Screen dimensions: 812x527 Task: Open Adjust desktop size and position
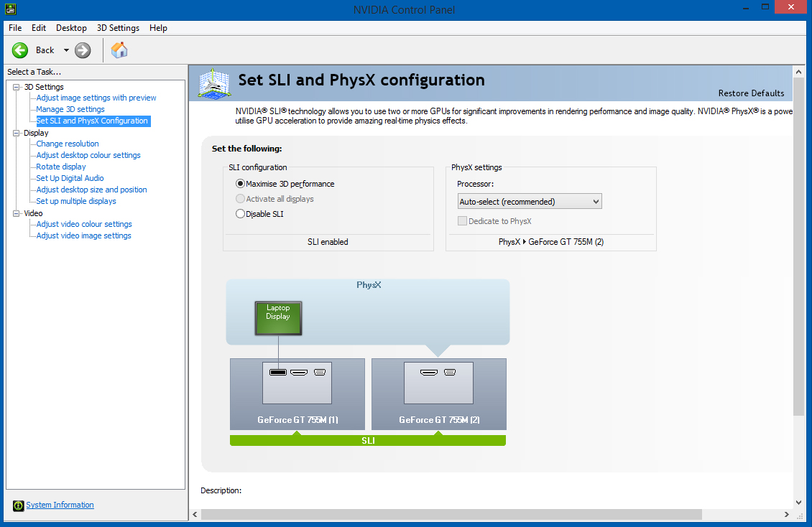pos(92,190)
